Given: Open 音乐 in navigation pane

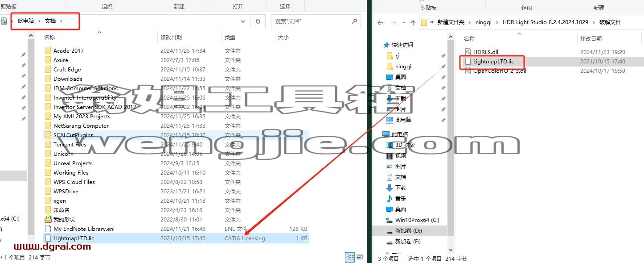Looking at the screenshot, I should tap(400, 199).
